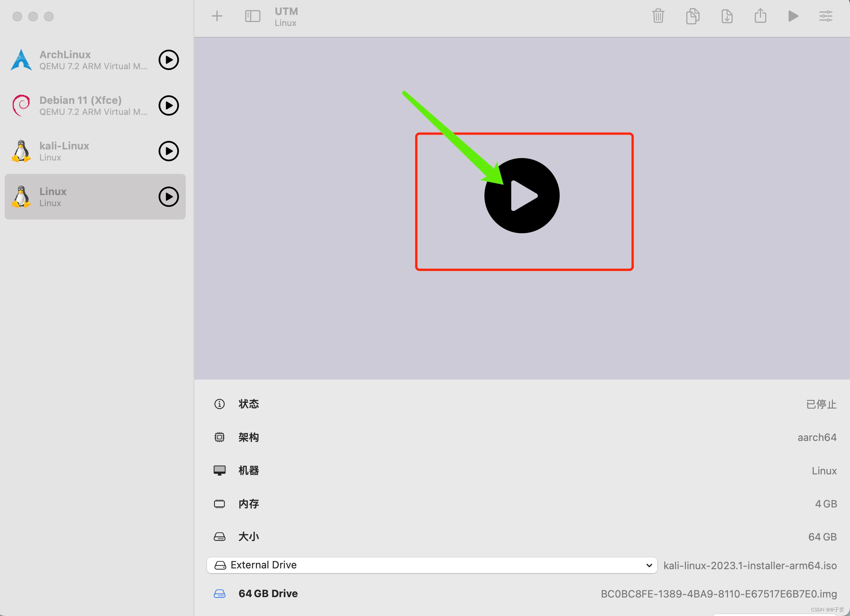The width and height of the screenshot is (850, 616).
Task: Click the 内存 label
Action: [248, 504]
